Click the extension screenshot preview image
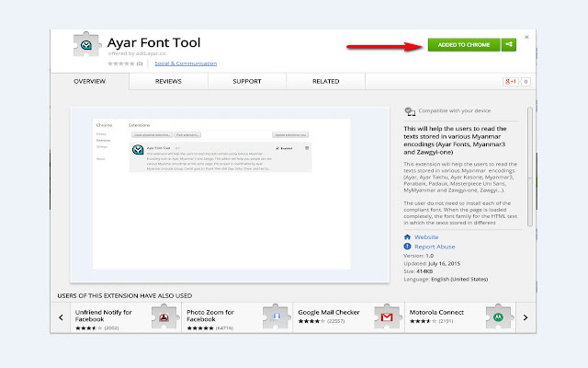 coord(230,194)
